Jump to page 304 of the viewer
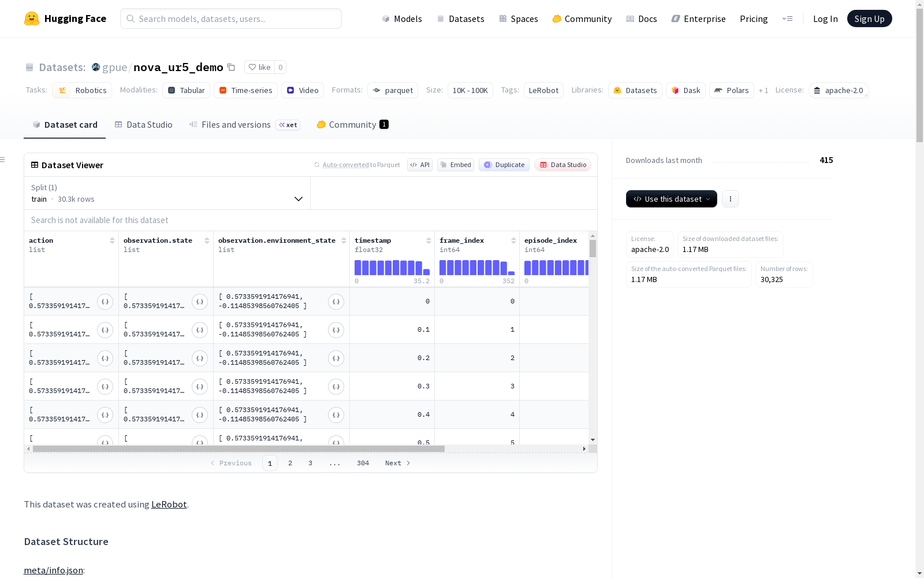Viewport: 924px width, 578px height. pyautogui.click(x=363, y=463)
